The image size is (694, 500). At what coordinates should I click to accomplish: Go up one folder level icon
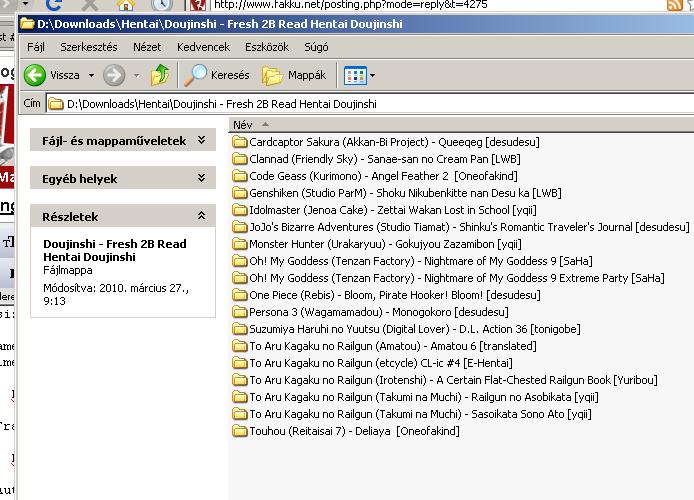(160, 75)
